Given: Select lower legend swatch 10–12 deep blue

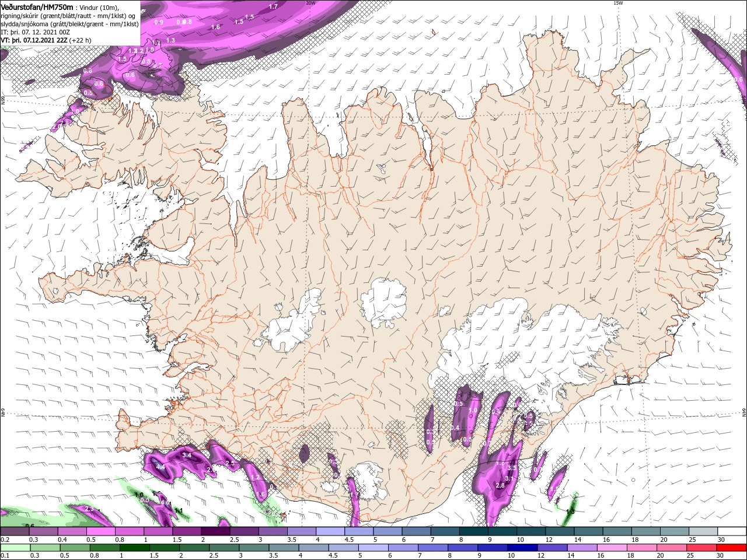Looking at the screenshot, I should 523,548.
